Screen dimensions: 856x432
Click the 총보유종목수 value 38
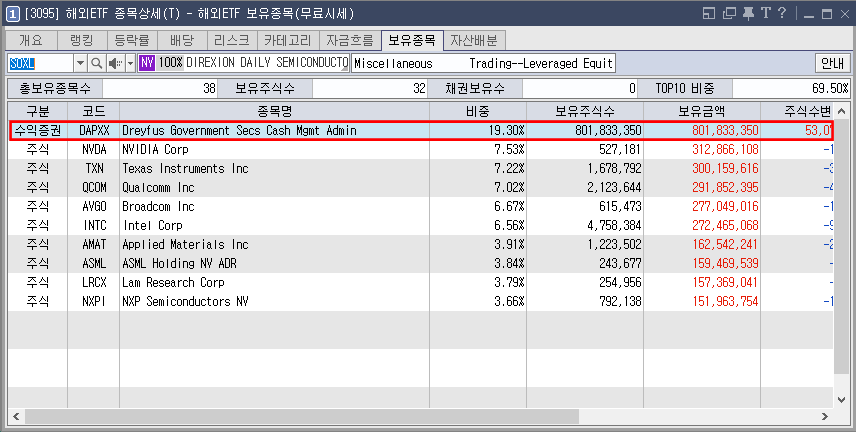(160, 88)
